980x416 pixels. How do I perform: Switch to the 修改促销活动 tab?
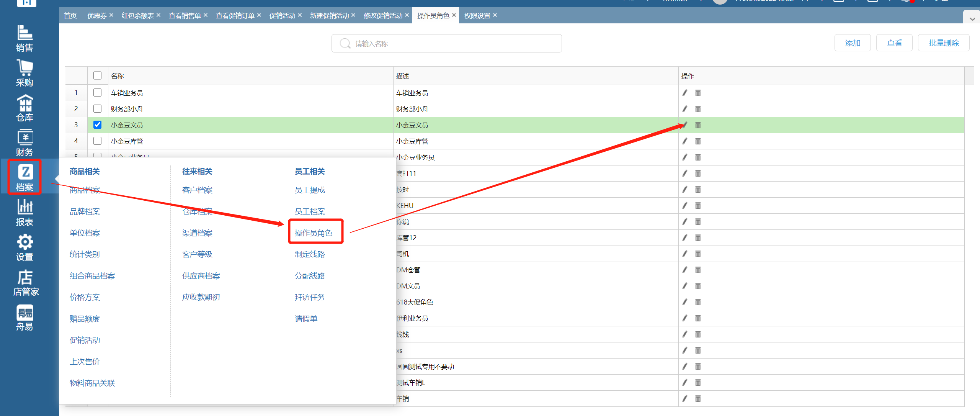click(383, 16)
